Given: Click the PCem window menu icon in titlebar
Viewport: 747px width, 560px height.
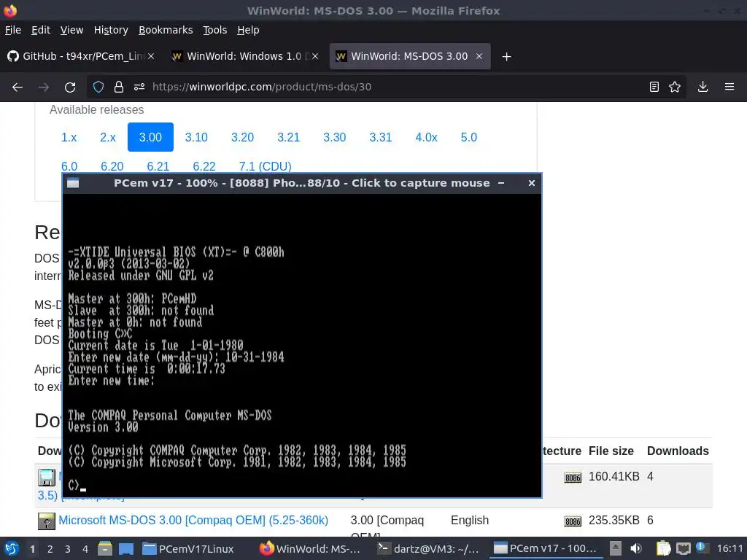Looking at the screenshot, I should pyautogui.click(x=73, y=183).
